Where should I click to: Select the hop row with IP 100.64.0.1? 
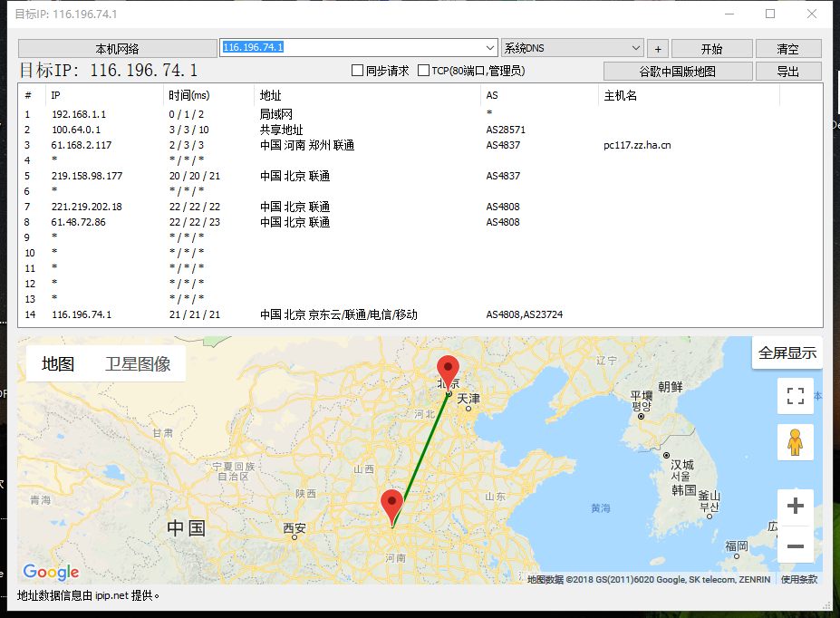coord(420,130)
